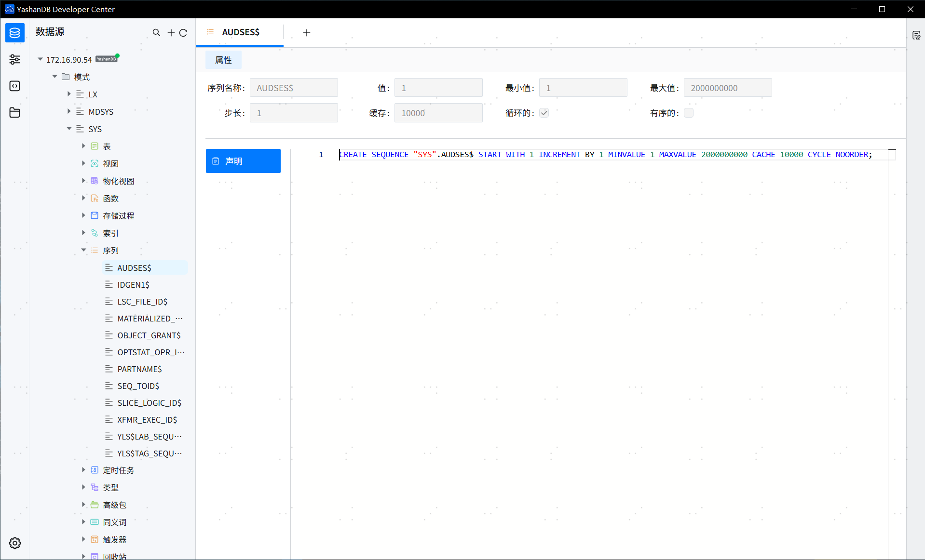Switch to the AUDSES$ tab
This screenshot has width=925, height=560.
coord(241,32)
